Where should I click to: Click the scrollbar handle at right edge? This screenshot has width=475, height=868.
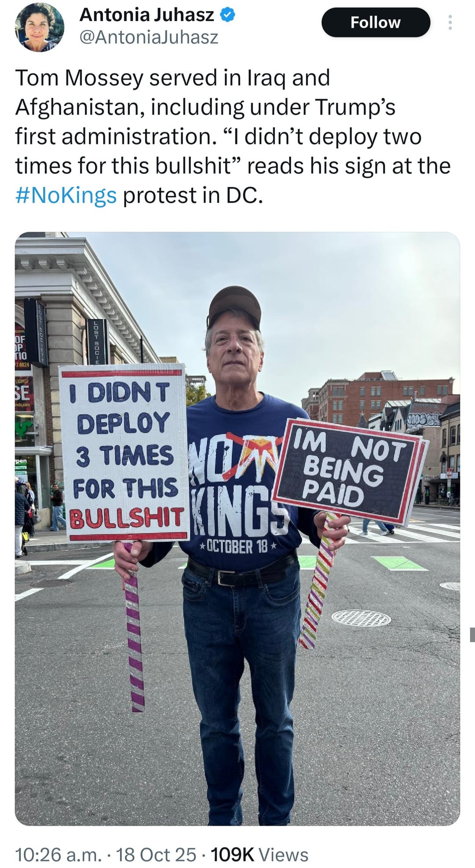coord(472,634)
